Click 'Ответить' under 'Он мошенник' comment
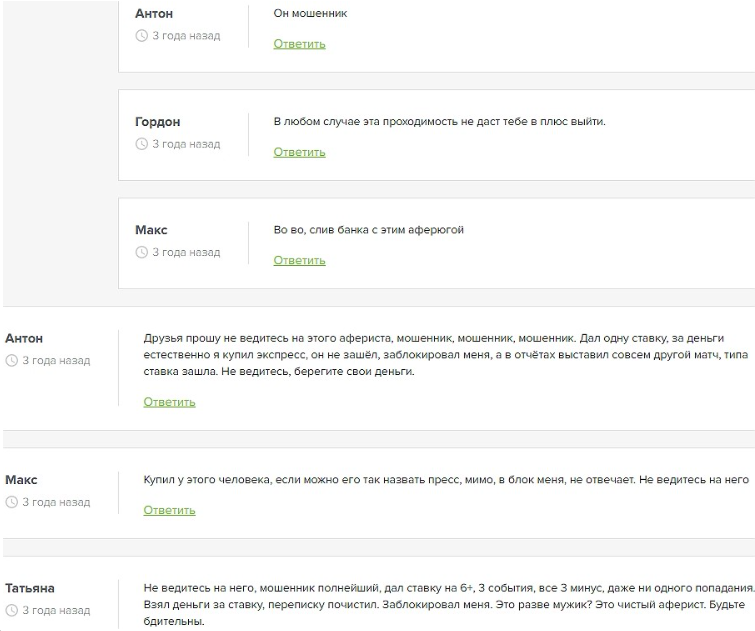Viewport: 755px width, 631px height. (x=299, y=44)
